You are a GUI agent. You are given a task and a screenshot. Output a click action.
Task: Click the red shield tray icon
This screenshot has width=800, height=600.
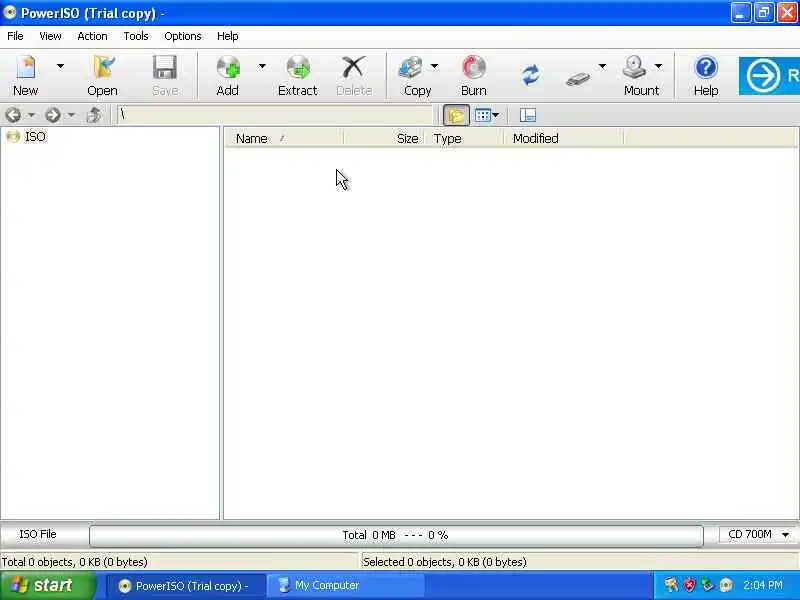tap(689, 585)
